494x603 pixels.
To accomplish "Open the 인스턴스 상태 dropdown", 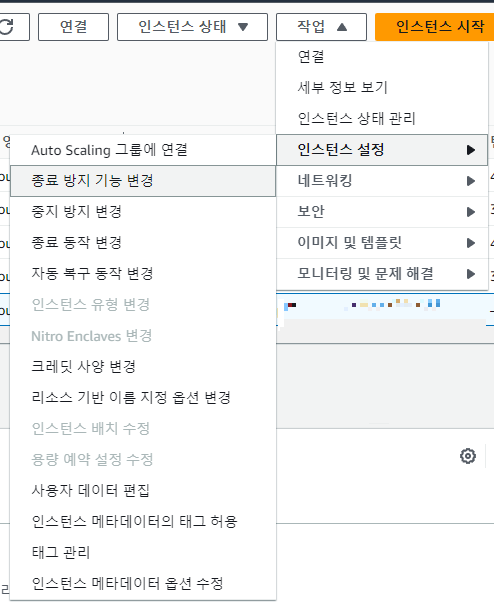I will click(192, 27).
